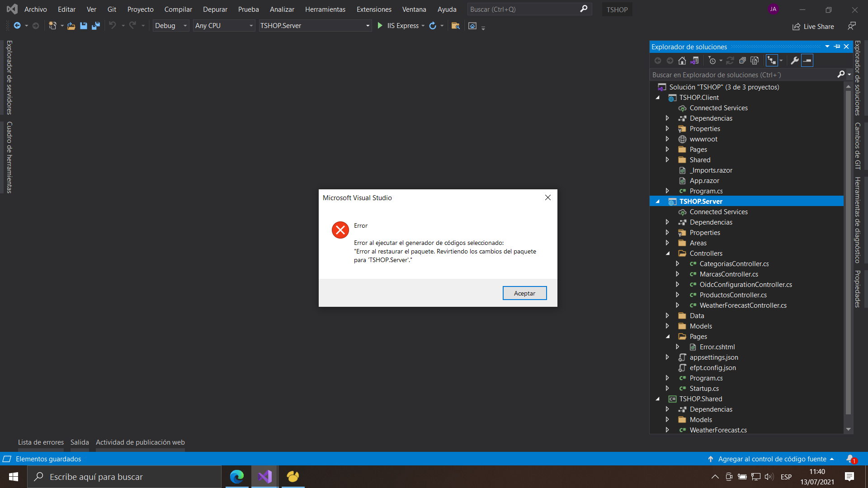The image size is (868, 488).
Task: Click the Save All toolbar icon
Action: tap(95, 26)
